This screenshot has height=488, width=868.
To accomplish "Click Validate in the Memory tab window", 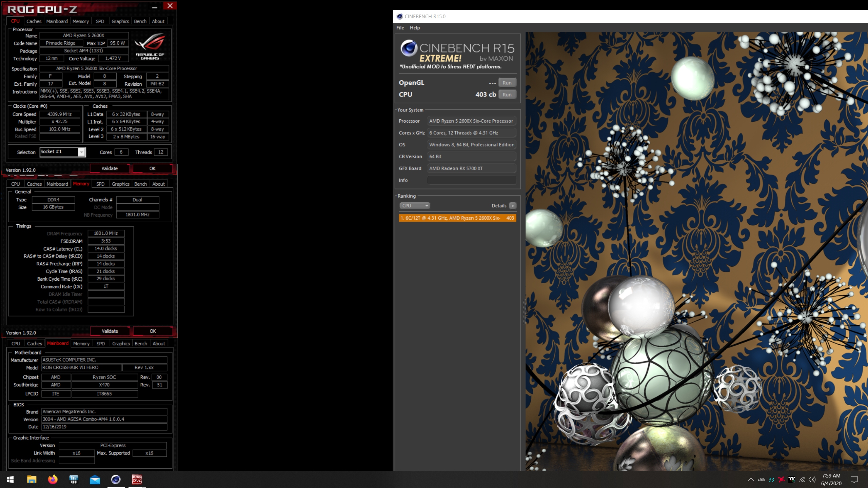I will coord(110,331).
